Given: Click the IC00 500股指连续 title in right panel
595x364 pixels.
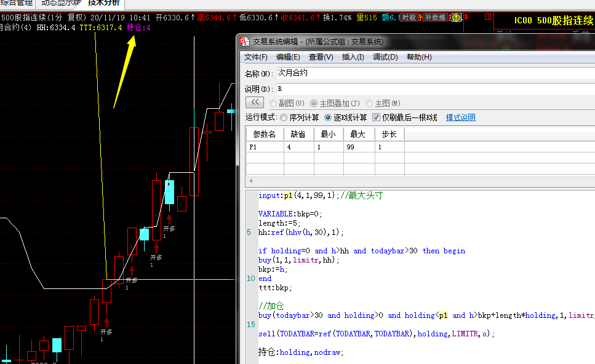Looking at the screenshot, I should pos(554,20).
